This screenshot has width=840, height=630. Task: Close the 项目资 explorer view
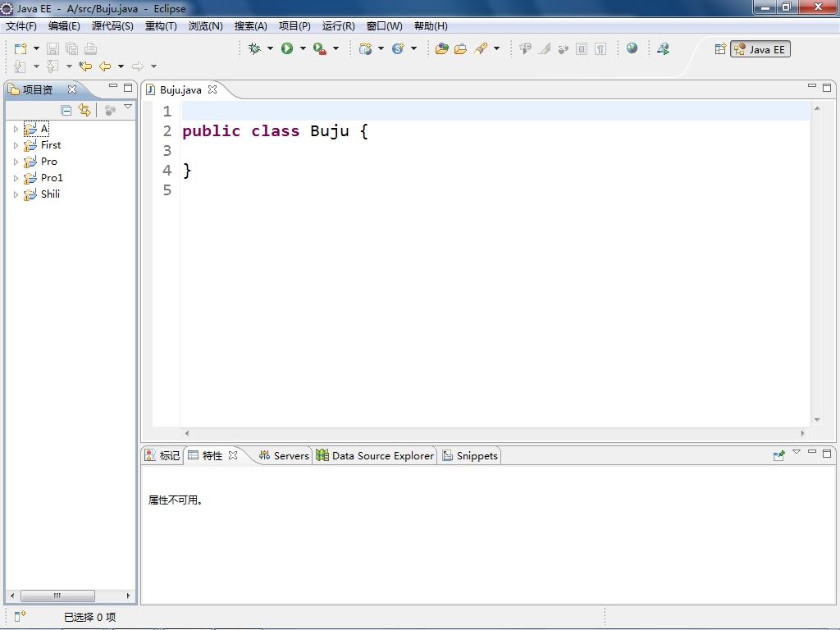[x=72, y=89]
